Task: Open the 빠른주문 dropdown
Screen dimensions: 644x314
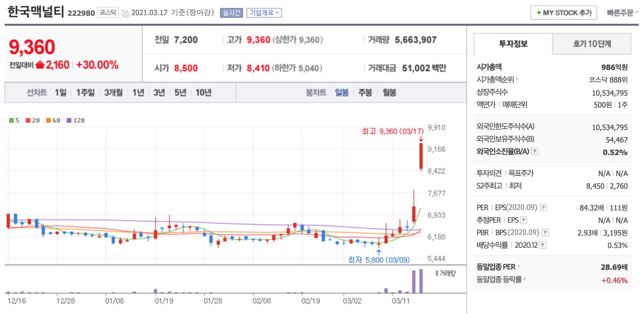Action: click(x=622, y=13)
